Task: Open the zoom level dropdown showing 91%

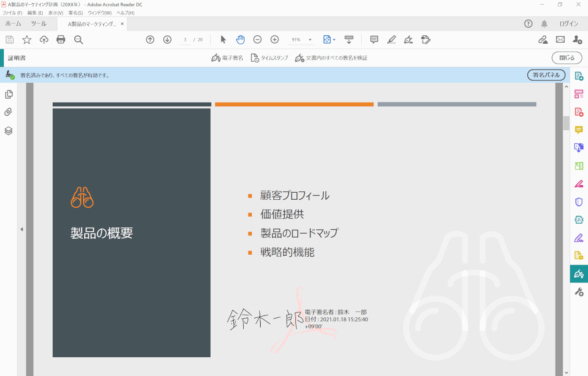Action: pos(301,39)
